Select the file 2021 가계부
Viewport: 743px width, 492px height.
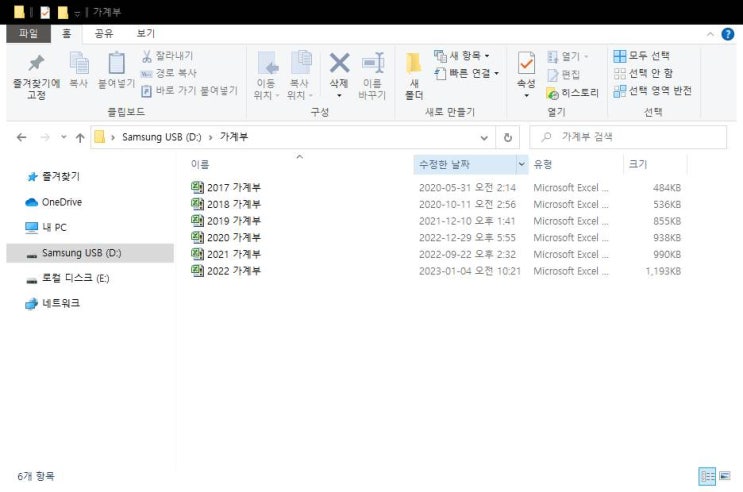click(226, 254)
